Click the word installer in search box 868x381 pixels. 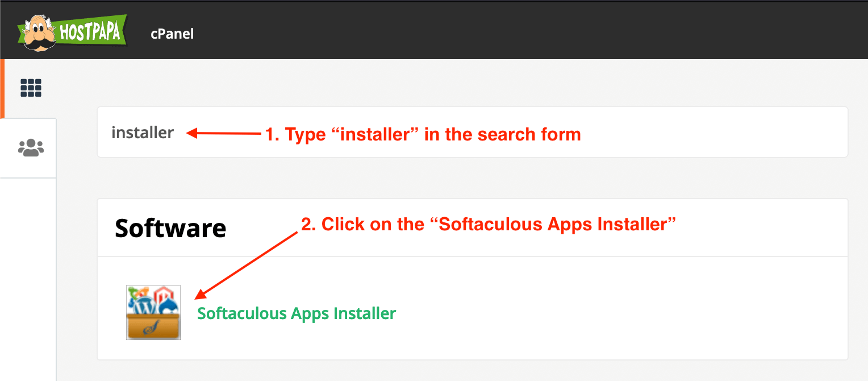pos(143,132)
